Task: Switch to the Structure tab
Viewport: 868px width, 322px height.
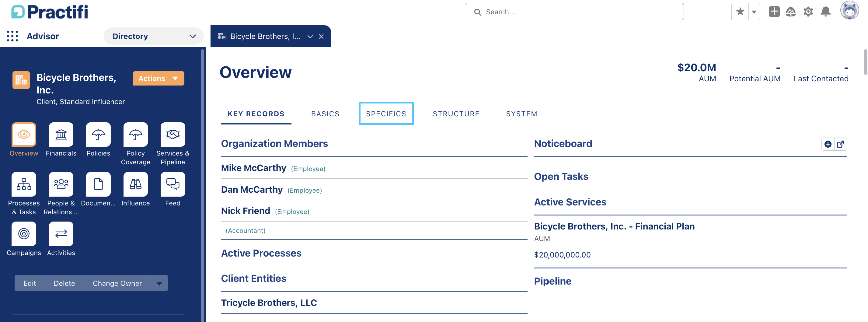Action: coord(456,114)
